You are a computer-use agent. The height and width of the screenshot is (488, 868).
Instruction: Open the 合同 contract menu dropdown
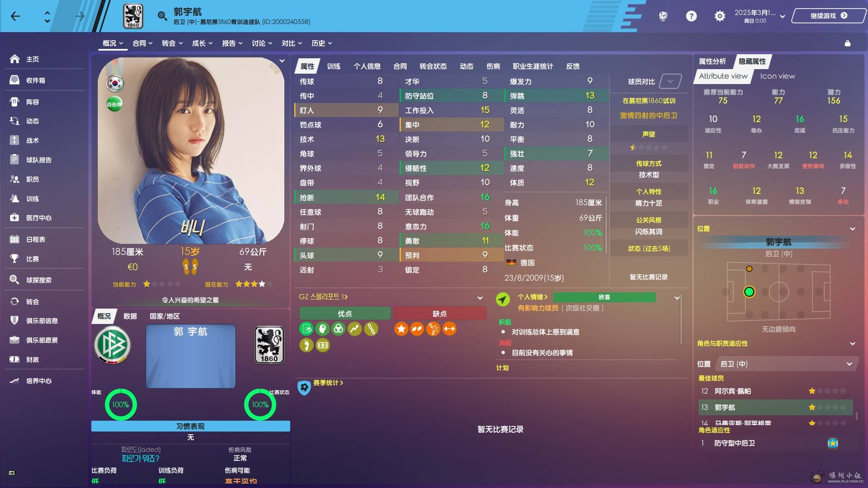[142, 43]
